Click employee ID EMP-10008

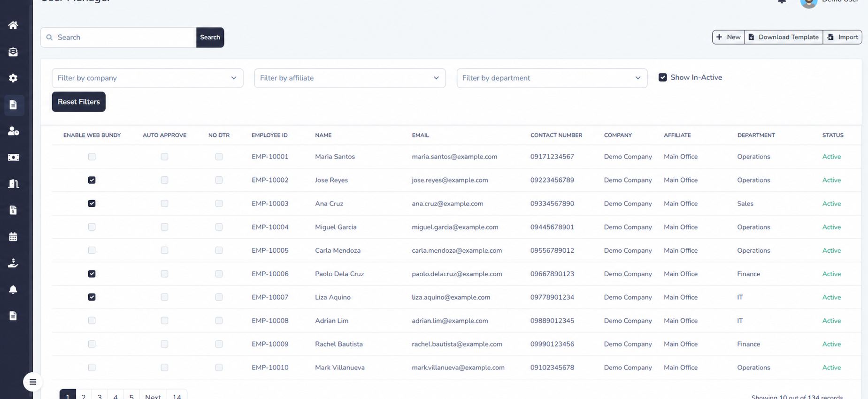[x=270, y=321]
